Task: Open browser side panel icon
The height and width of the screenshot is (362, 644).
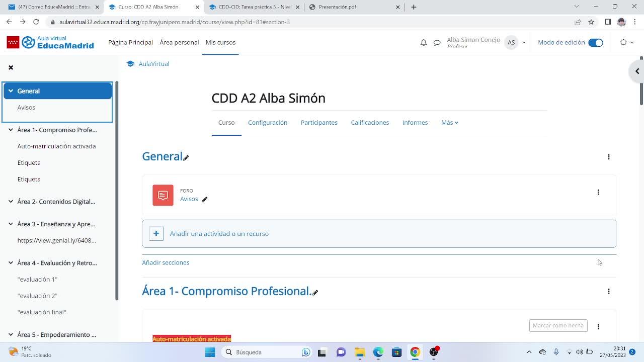Action: [608, 22]
